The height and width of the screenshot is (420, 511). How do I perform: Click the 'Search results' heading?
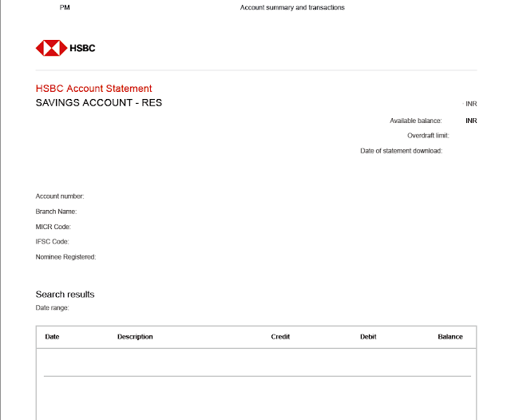coord(65,294)
